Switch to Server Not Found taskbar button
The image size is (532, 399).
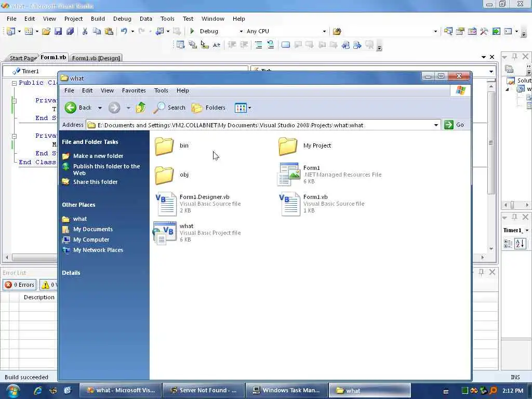204,391
